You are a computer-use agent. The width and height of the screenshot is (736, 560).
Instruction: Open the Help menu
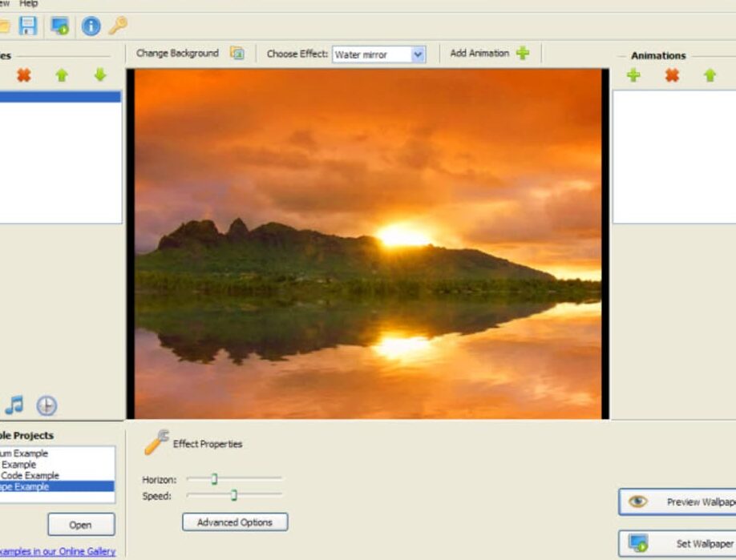coord(29,4)
